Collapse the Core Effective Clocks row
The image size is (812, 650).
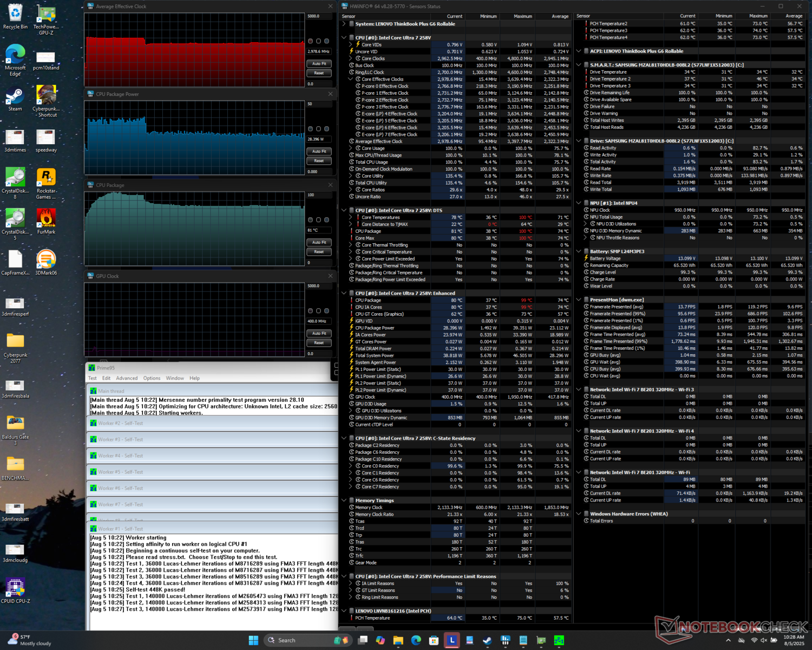tap(351, 79)
